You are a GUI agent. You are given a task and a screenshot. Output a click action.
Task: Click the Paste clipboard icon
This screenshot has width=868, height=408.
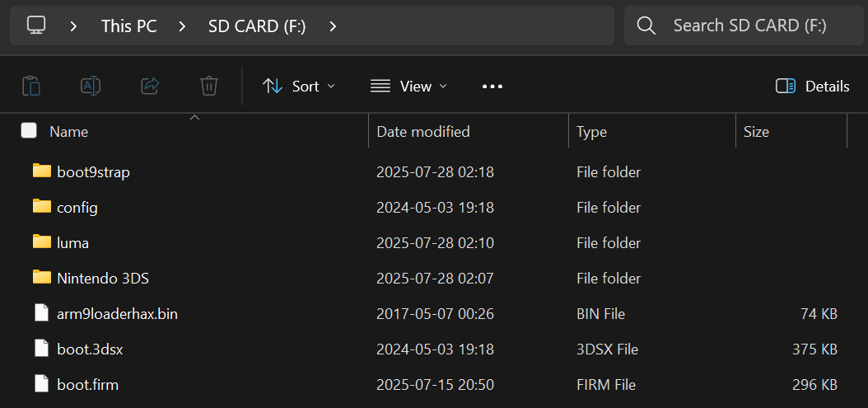31,86
